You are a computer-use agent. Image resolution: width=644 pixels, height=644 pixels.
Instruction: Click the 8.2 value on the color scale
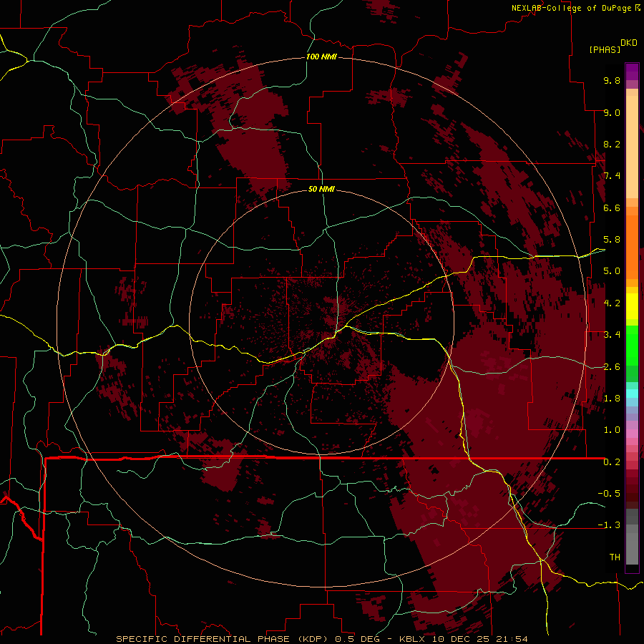(612, 144)
